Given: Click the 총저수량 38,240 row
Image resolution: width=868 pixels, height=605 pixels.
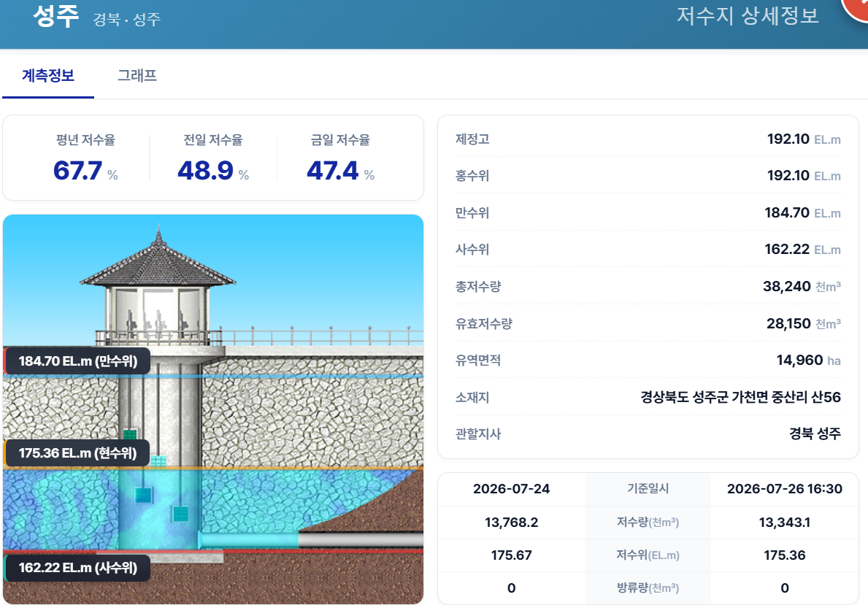Looking at the screenshot, I should point(648,286).
